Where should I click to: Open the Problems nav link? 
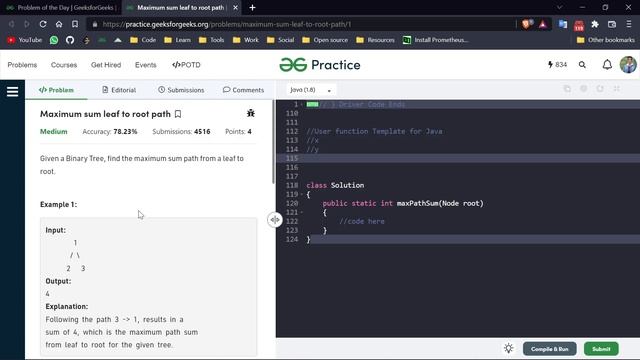(x=22, y=65)
